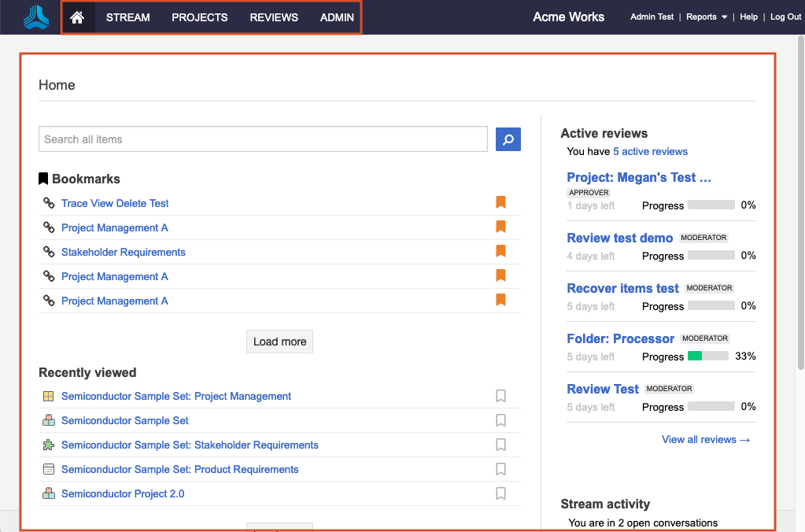Open the Reports dropdown menu

(x=706, y=17)
